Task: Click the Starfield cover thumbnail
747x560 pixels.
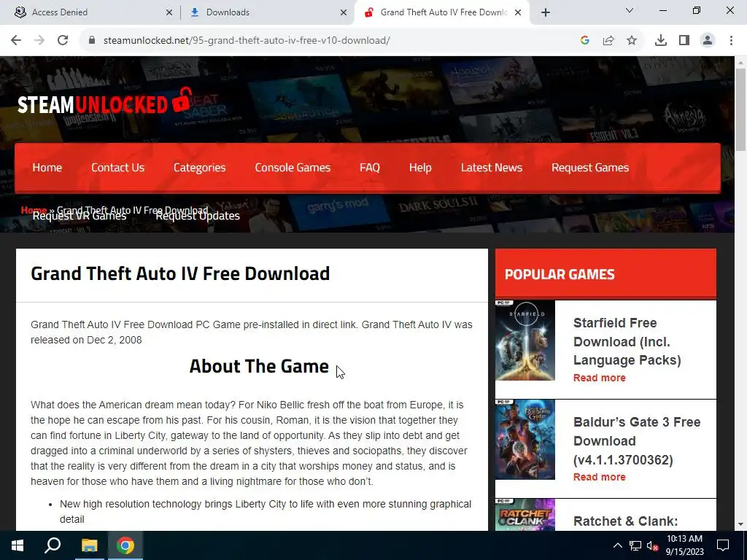Action: point(525,341)
